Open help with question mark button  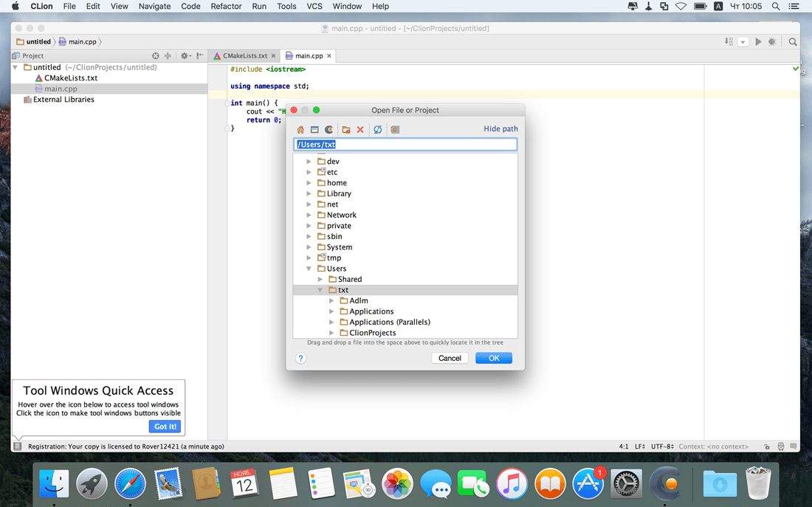pyautogui.click(x=301, y=359)
